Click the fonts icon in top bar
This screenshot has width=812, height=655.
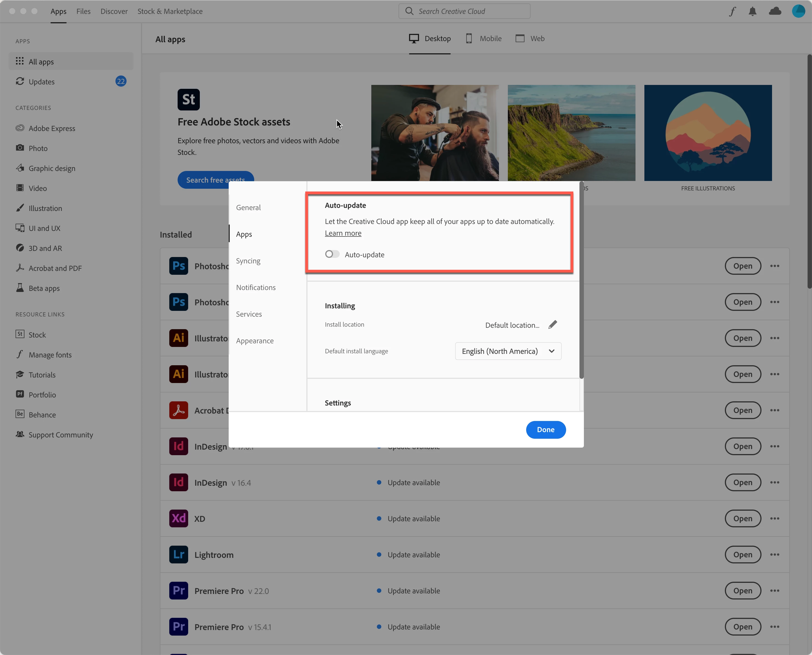[732, 11]
